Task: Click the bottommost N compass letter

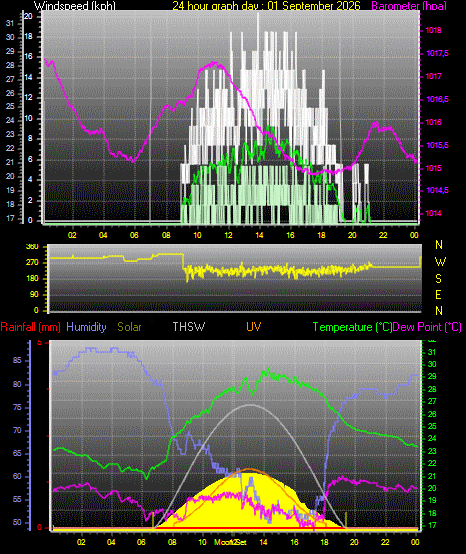Action: 439,311
